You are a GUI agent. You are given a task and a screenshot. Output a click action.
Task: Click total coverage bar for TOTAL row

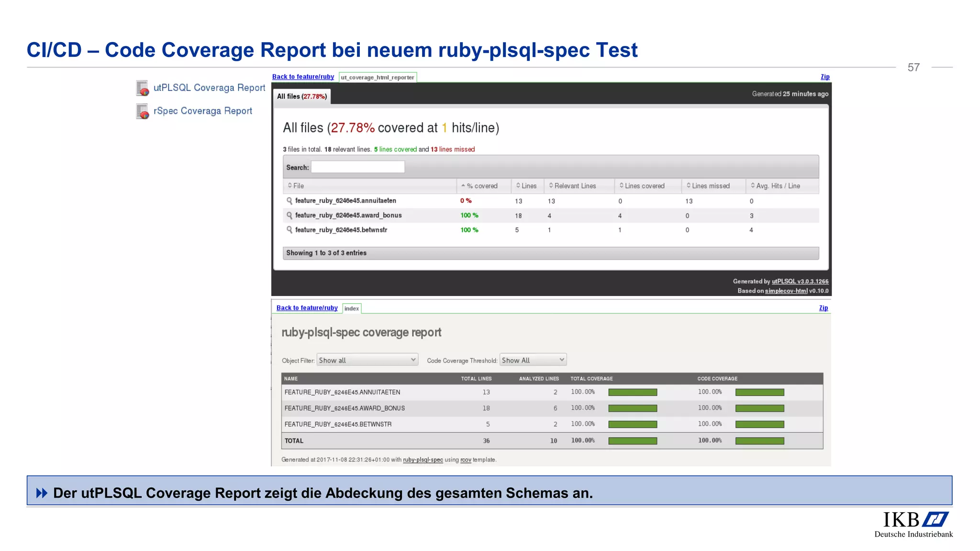[x=633, y=441]
